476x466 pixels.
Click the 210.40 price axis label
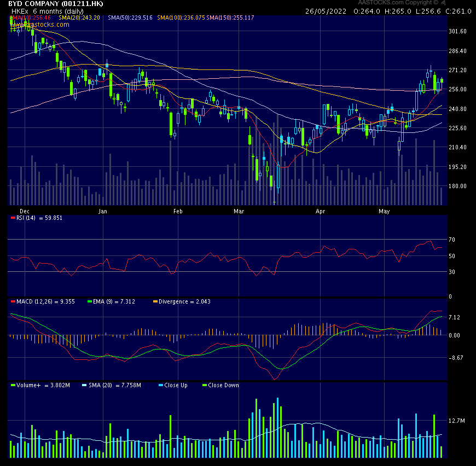pos(457,147)
